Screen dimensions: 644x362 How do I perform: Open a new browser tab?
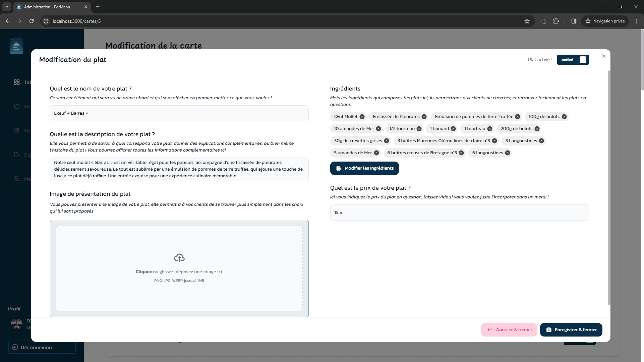click(x=98, y=7)
